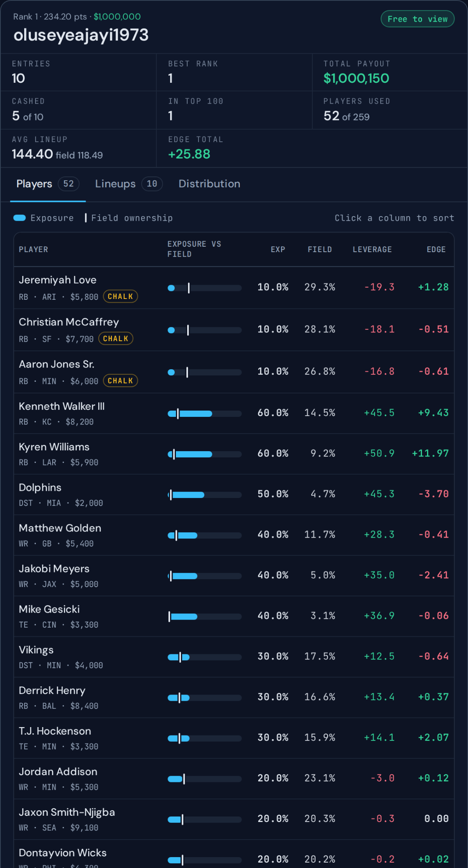Click Jaxon Smith-Njigba's 0.00 edge value
Viewport: 468px width, 868px height.
tap(437, 819)
